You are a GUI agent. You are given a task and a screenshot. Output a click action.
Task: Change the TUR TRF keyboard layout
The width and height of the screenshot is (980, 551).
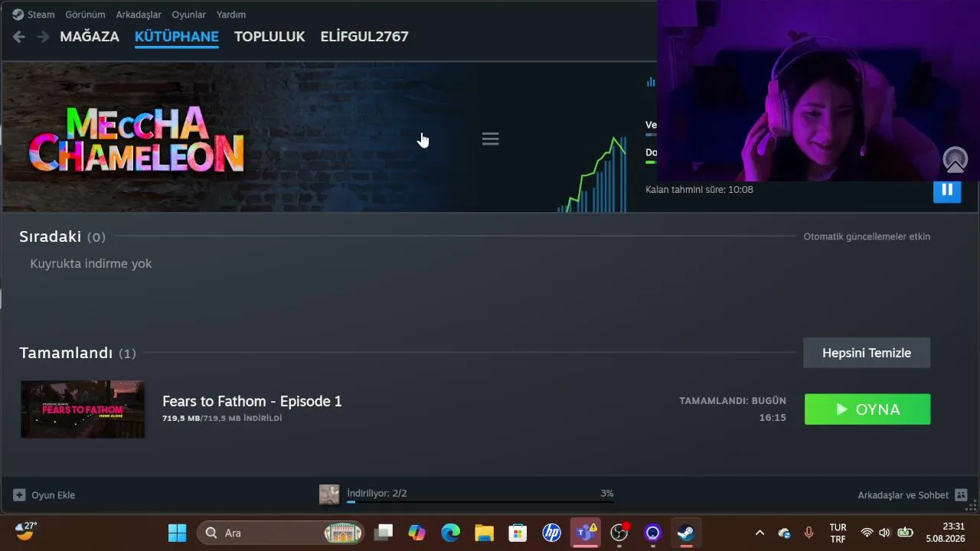838,533
